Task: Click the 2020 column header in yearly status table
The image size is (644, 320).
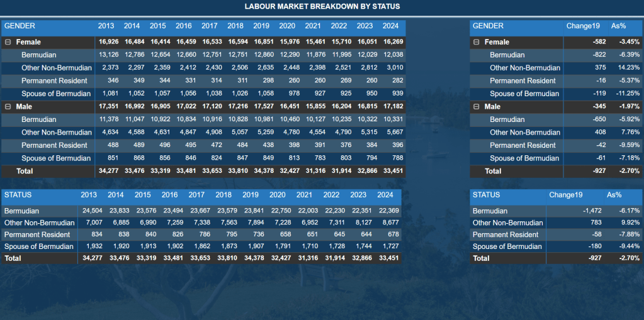Action: click(x=277, y=196)
